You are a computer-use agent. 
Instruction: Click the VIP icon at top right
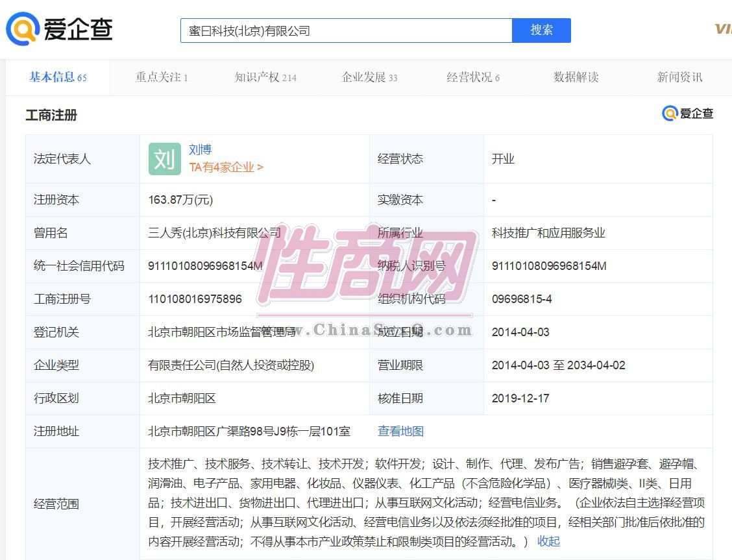pos(723,29)
